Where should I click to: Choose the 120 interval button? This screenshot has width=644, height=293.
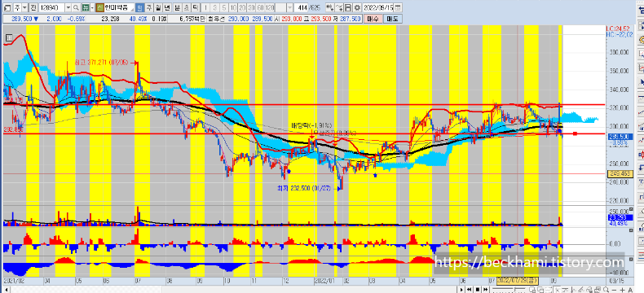[x=270, y=8]
